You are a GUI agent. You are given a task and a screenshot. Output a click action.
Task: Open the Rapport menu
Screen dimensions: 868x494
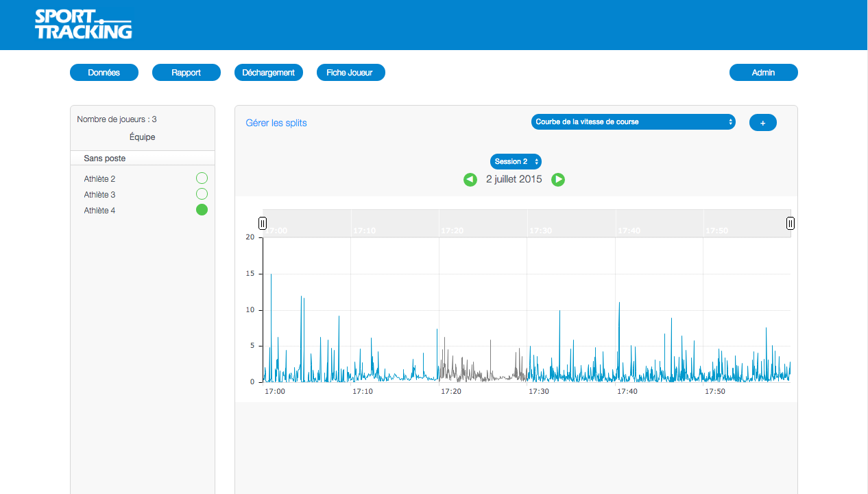186,73
